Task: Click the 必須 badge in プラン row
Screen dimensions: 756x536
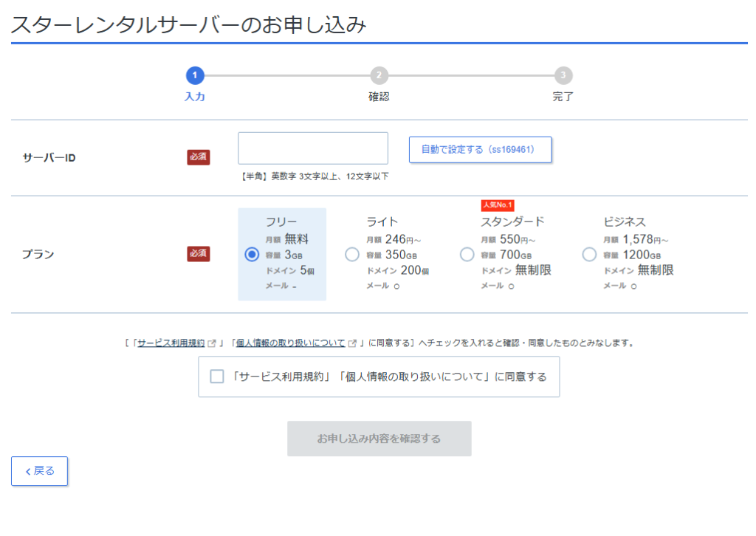Action: 199,254
